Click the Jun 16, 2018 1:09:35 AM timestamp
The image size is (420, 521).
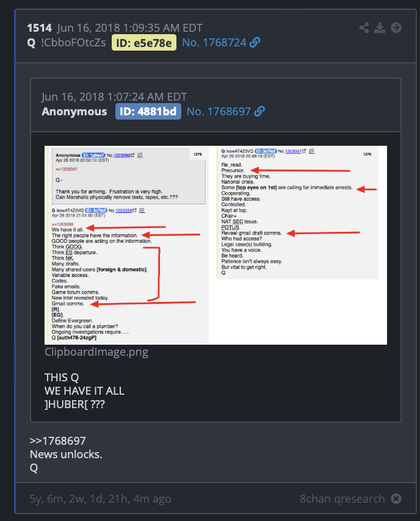coord(129,28)
